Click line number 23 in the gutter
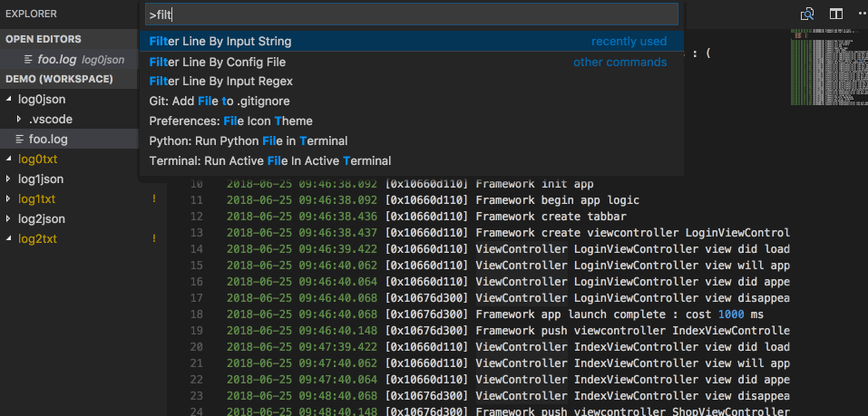The image size is (868, 416). (197, 395)
